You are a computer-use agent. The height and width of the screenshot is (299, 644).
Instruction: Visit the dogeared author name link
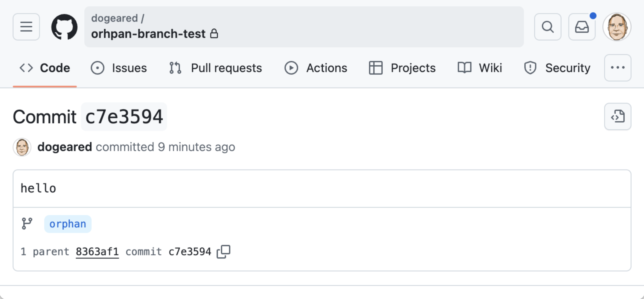click(x=65, y=147)
